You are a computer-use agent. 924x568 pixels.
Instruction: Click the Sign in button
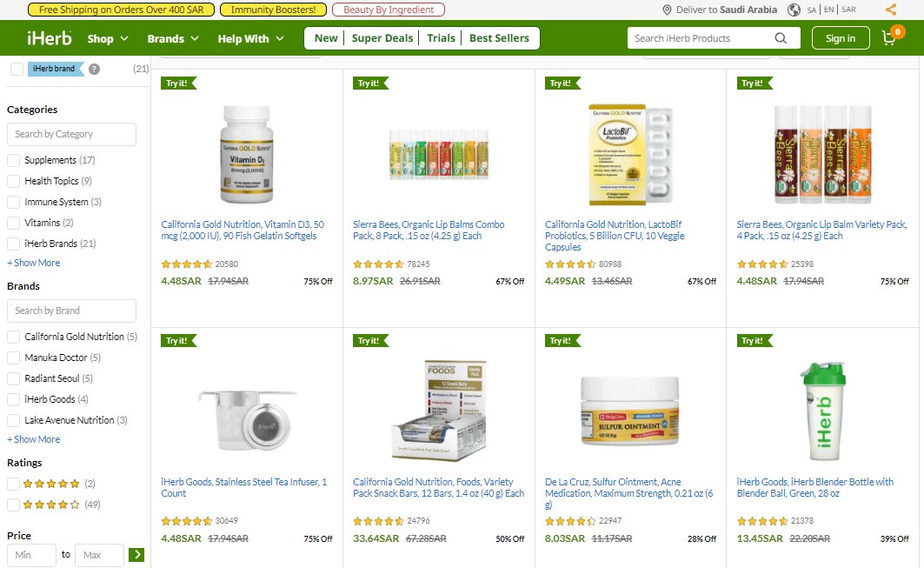(841, 38)
